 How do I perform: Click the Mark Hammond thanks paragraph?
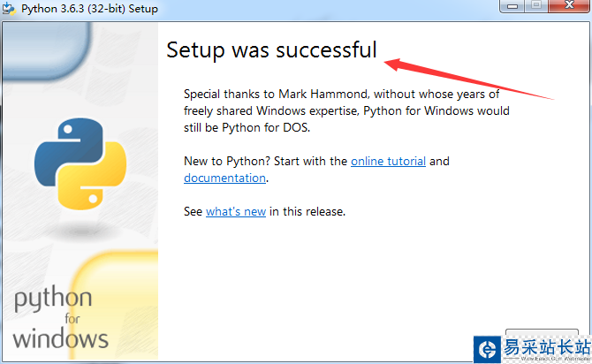point(346,110)
